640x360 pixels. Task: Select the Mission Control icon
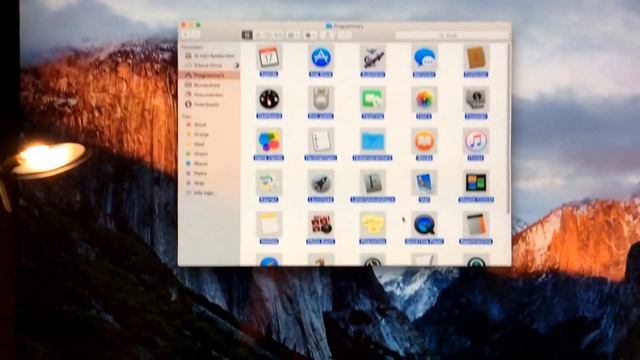(476, 183)
